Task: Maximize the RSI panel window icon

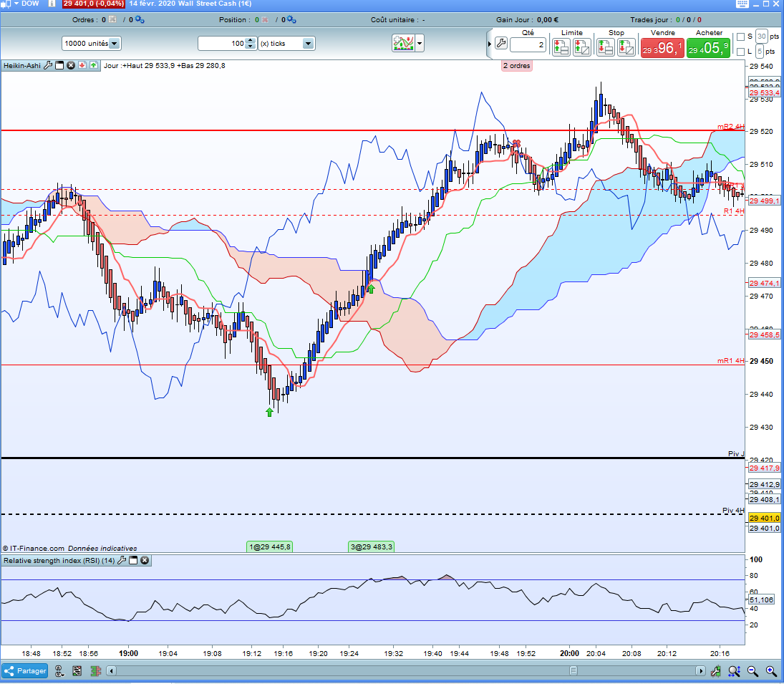Action: click(133, 561)
